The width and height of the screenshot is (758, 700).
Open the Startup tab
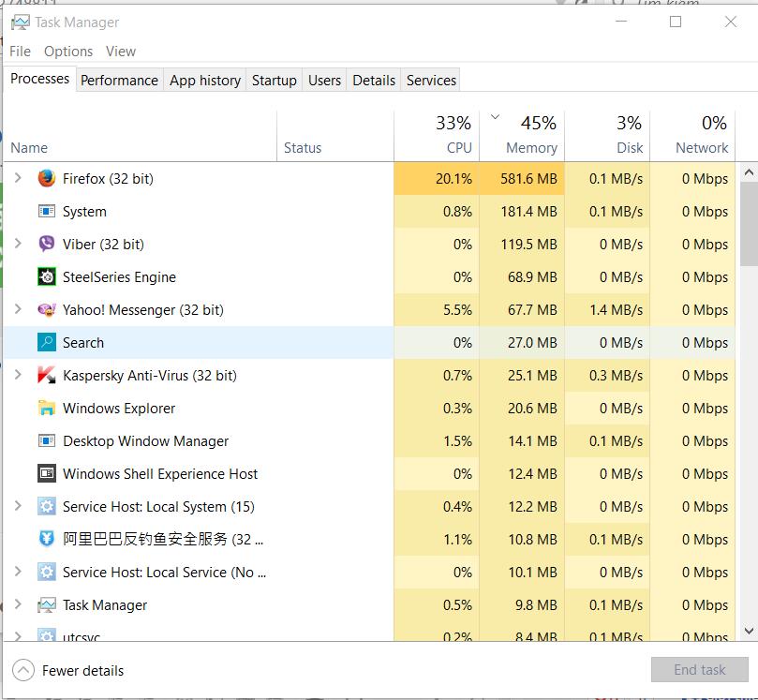(274, 81)
